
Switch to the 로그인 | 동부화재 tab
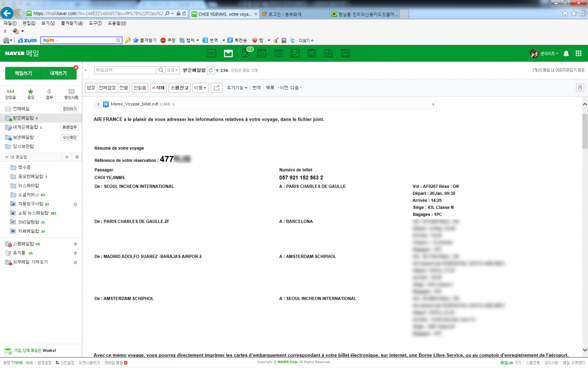coord(294,14)
